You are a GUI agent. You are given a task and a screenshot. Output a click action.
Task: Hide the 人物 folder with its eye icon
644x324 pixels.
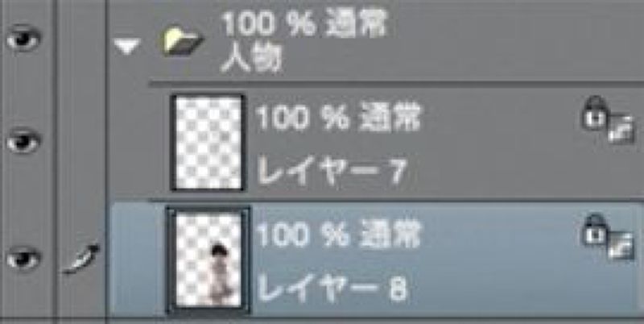click(23, 38)
